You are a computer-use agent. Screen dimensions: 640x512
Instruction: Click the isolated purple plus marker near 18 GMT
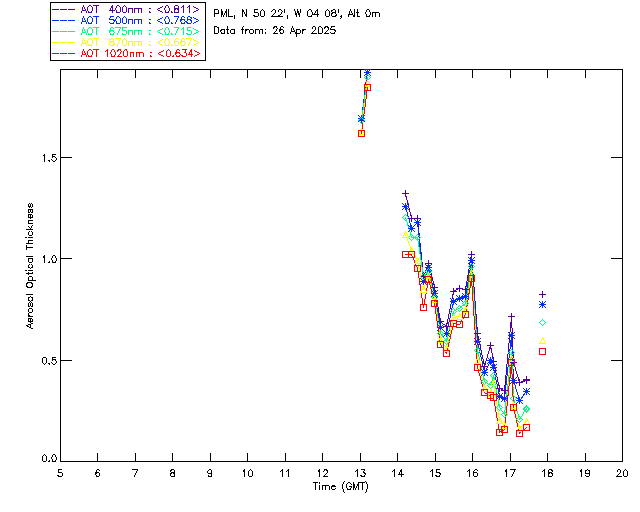pos(542,295)
